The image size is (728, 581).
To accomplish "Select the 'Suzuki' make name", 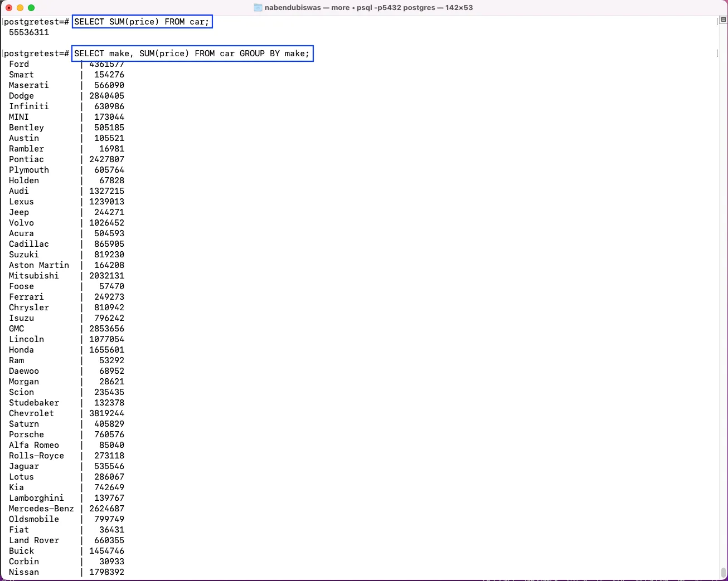I will coord(24,255).
